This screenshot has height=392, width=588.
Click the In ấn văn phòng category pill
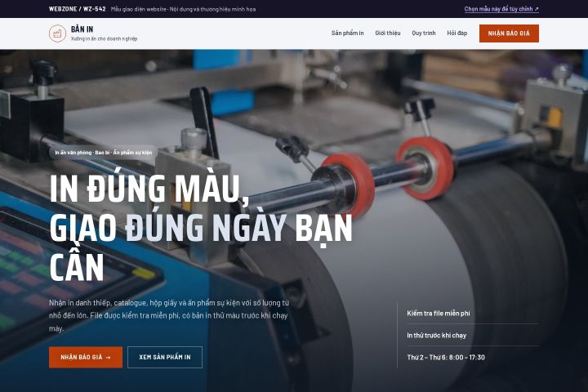pos(103,152)
